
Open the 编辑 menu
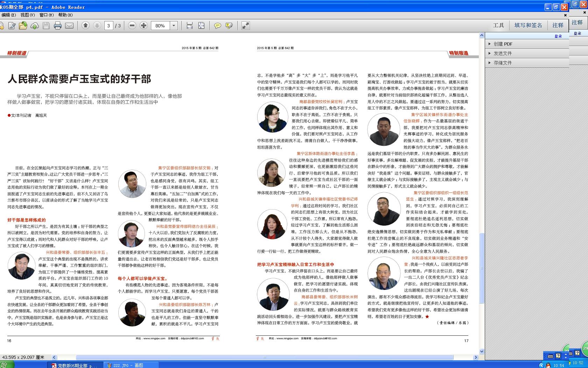coord(9,15)
